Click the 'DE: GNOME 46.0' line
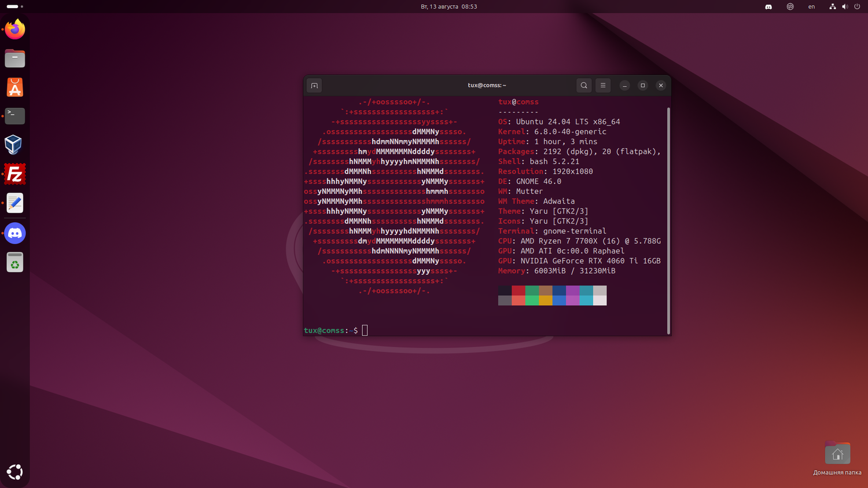 click(x=530, y=181)
